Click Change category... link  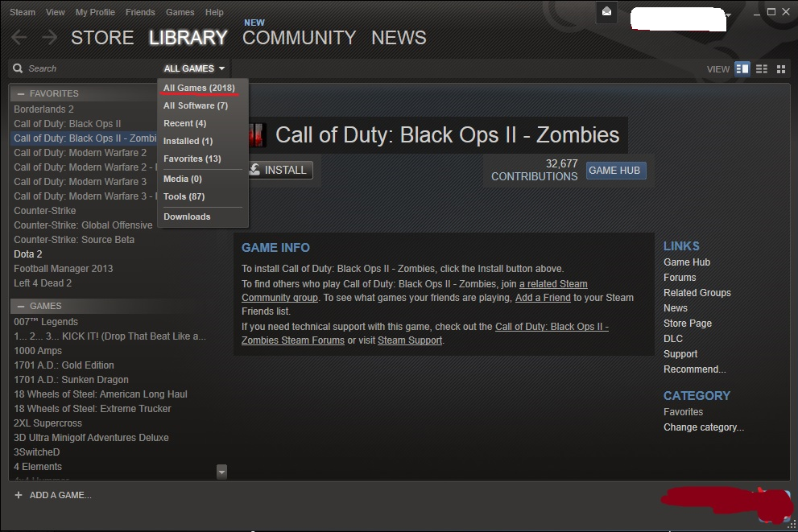coord(703,427)
